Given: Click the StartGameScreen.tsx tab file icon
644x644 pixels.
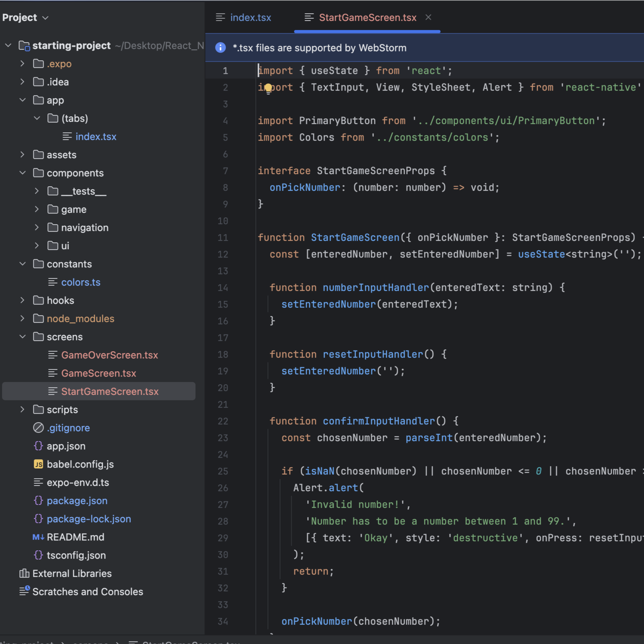Looking at the screenshot, I should point(309,17).
